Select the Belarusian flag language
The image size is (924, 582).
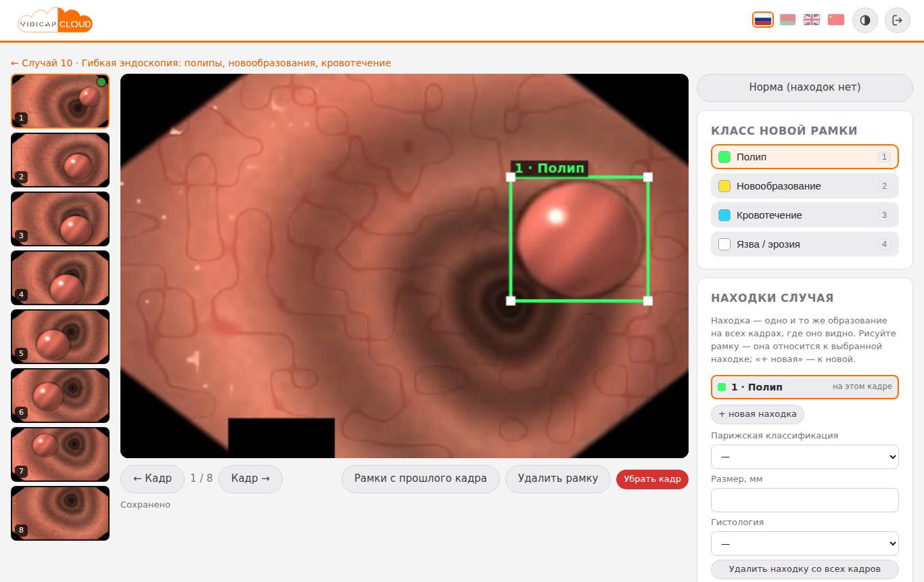pyautogui.click(x=787, y=20)
